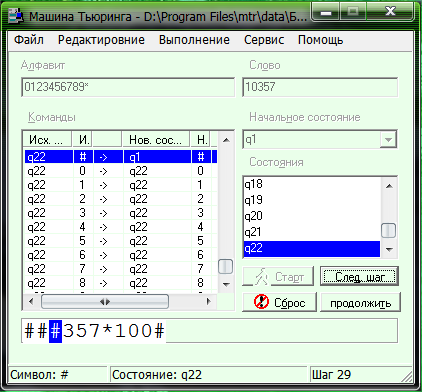The width and height of the screenshot is (422, 392).
Task: Select the command row q22 6 -> q22
Action: pyautogui.click(x=120, y=255)
